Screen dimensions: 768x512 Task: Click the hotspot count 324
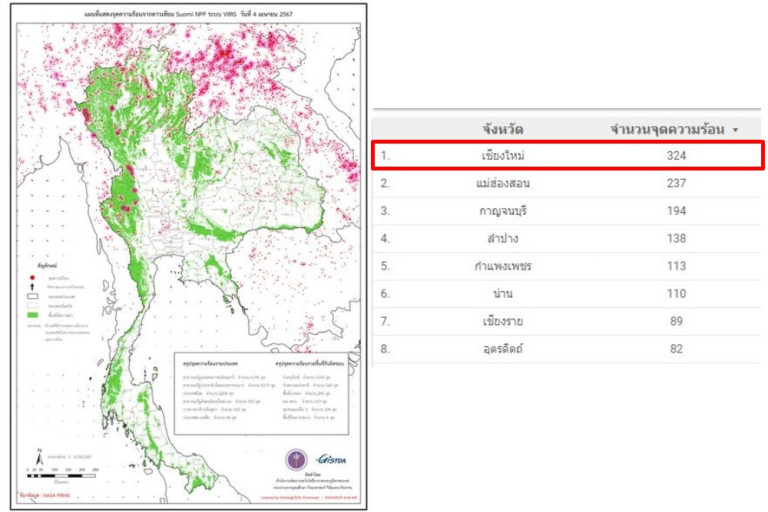tap(677, 156)
